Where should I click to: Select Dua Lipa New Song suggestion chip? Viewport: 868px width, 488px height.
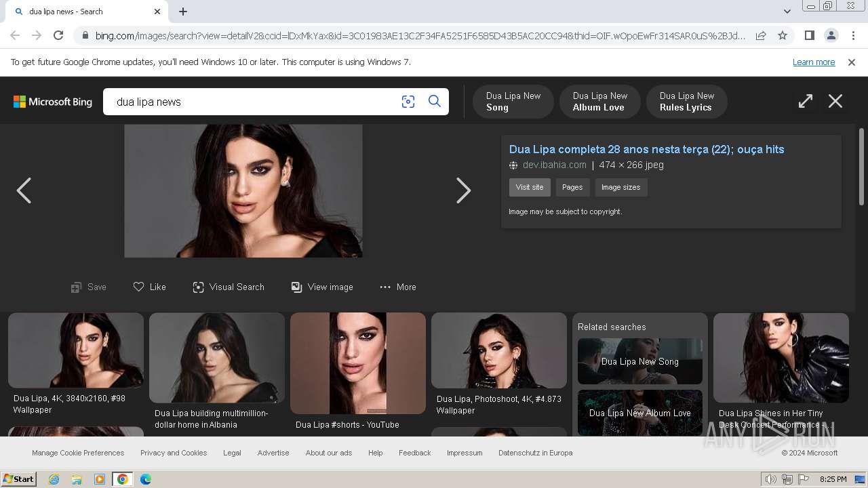pyautogui.click(x=513, y=102)
